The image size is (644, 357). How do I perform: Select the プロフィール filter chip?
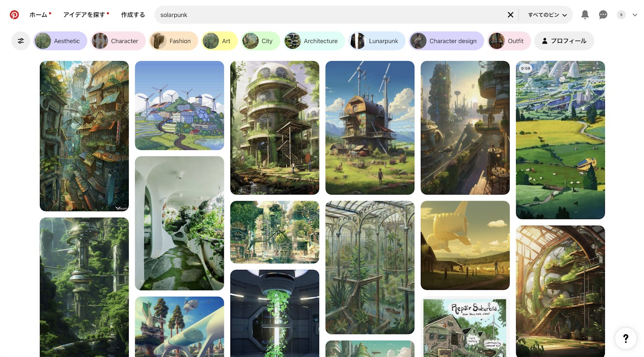point(564,41)
